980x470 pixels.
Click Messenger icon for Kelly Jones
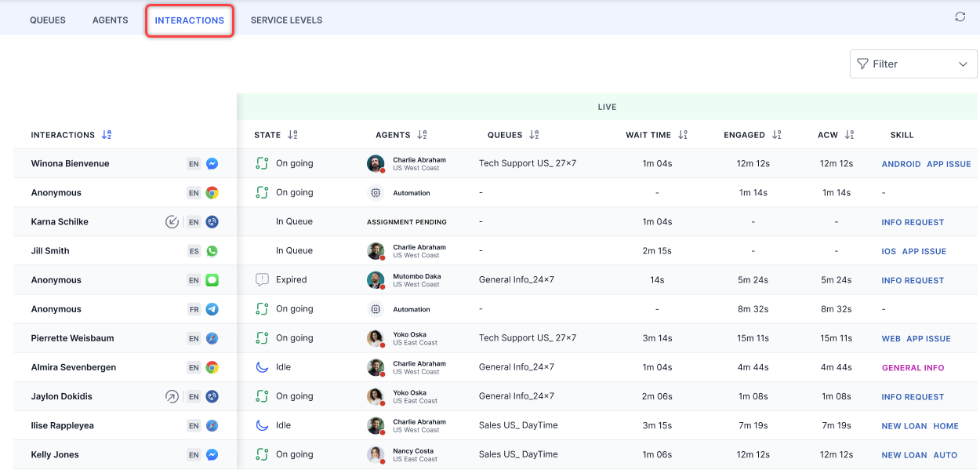tap(212, 454)
